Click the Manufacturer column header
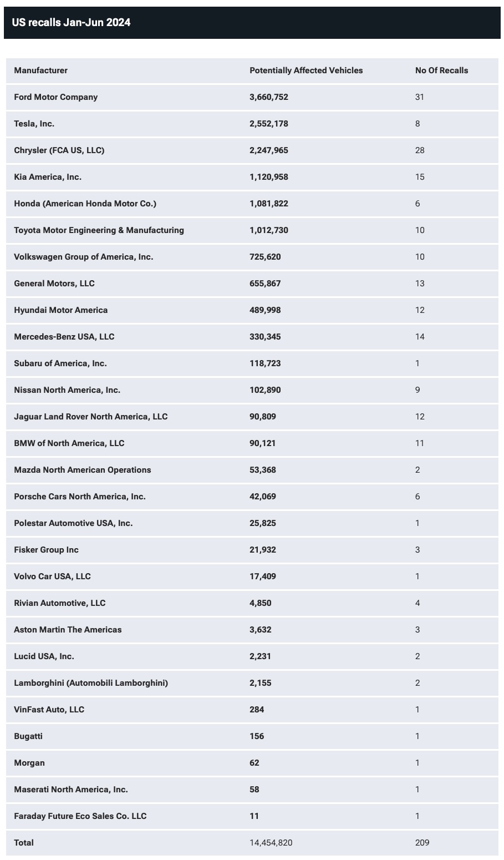The width and height of the screenshot is (504, 860). click(x=41, y=70)
